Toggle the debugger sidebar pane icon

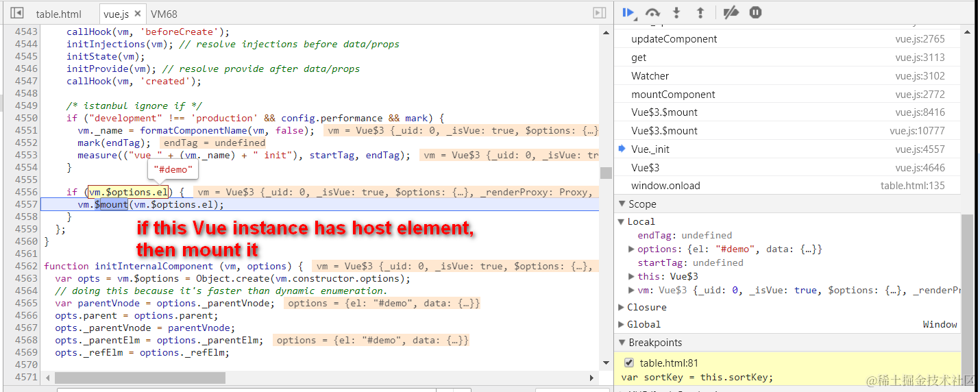point(599,13)
